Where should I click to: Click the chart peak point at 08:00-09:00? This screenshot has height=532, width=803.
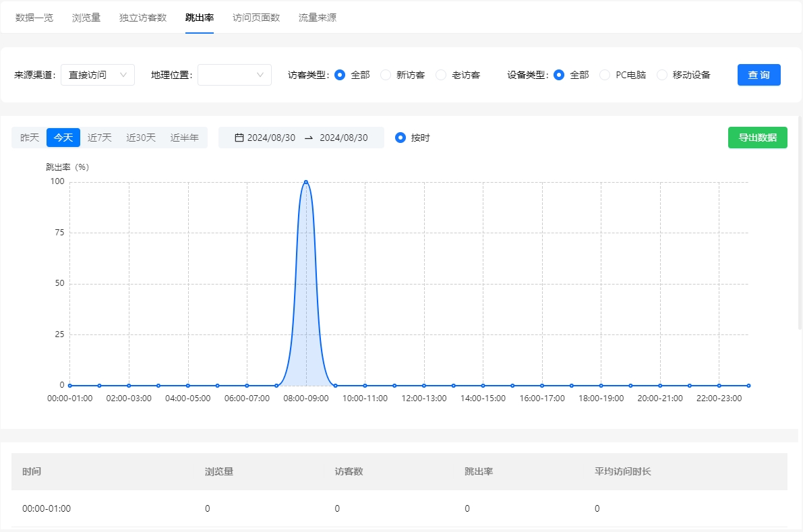click(306, 181)
